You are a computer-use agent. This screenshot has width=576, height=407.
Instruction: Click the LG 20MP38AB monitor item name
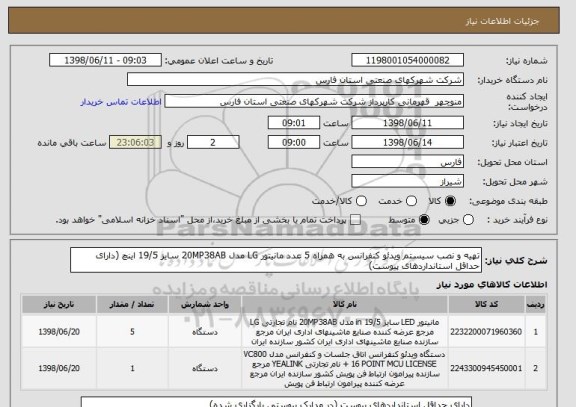(x=345, y=332)
